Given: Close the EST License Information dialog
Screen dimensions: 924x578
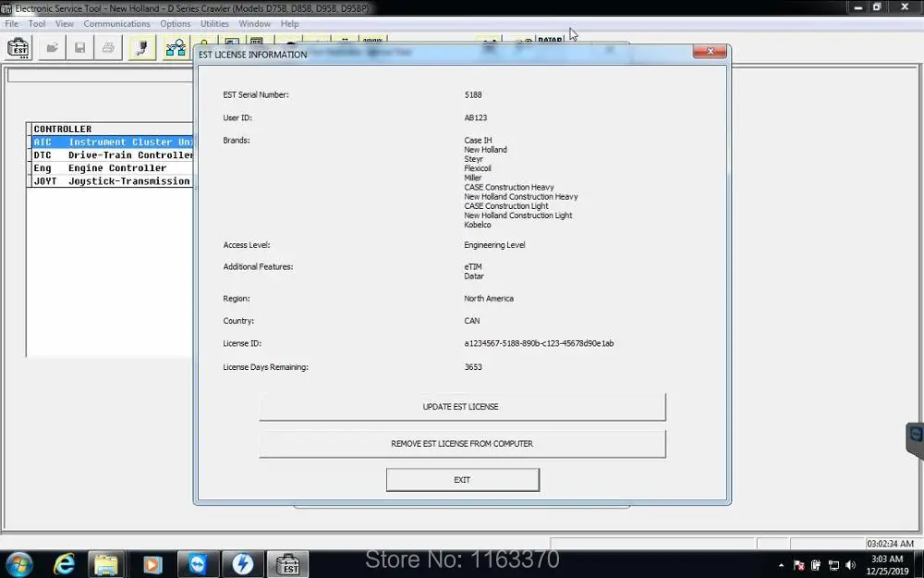Looking at the screenshot, I should point(710,51).
